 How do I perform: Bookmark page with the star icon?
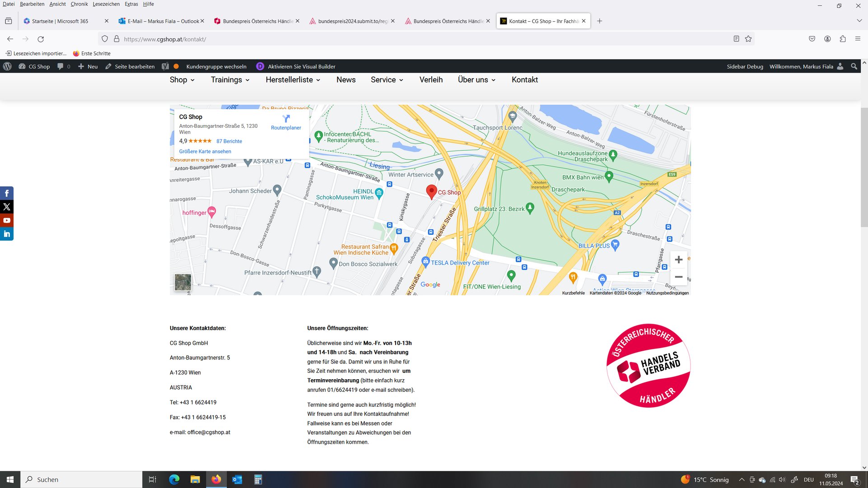[x=748, y=39]
